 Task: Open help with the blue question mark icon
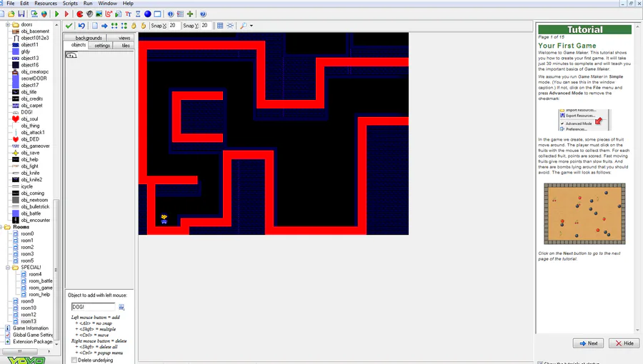tap(203, 14)
